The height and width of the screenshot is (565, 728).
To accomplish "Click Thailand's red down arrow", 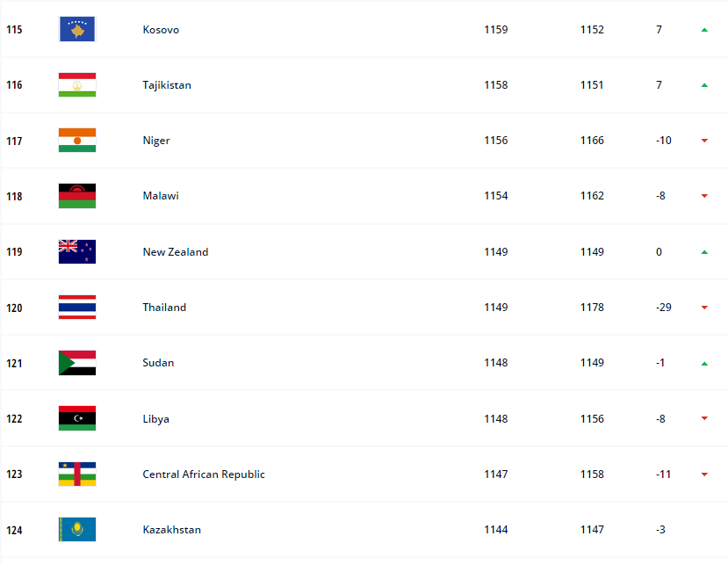I will (x=704, y=308).
